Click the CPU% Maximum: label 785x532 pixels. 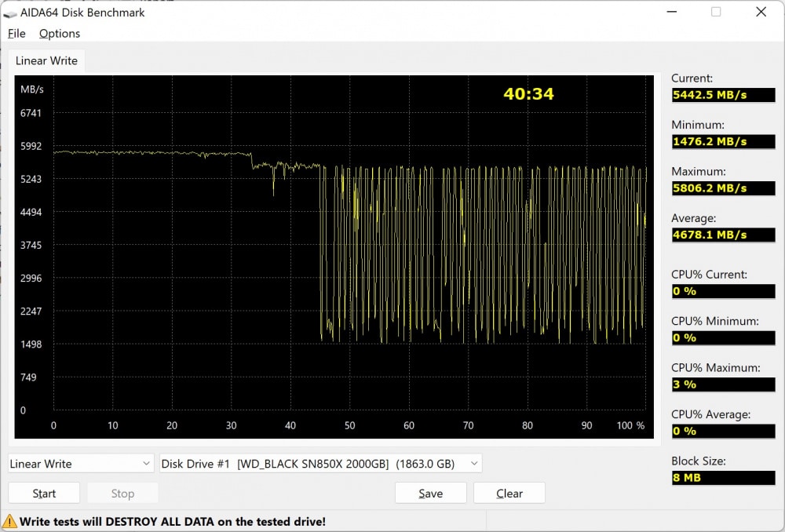716,367
